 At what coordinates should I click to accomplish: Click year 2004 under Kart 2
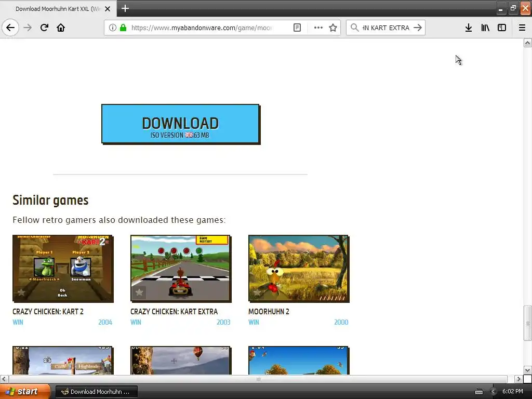pyautogui.click(x=105, y=322)
